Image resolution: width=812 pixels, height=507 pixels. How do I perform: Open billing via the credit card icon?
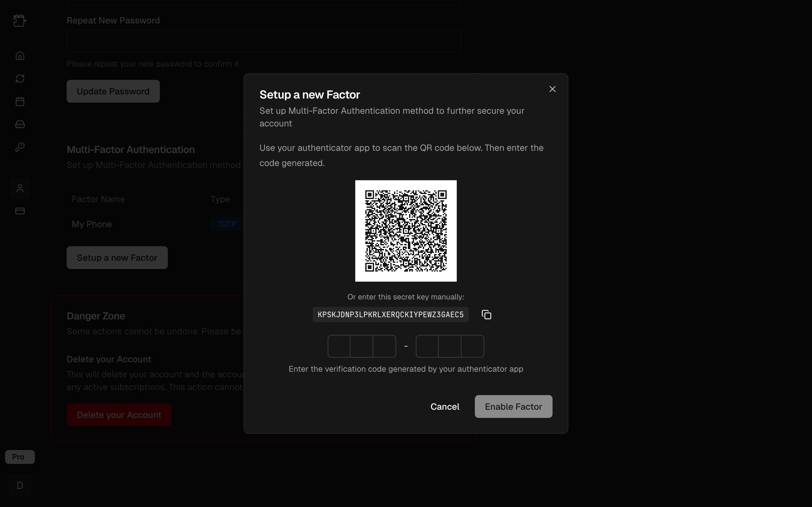pyautogui.click(x=19, y=211)
